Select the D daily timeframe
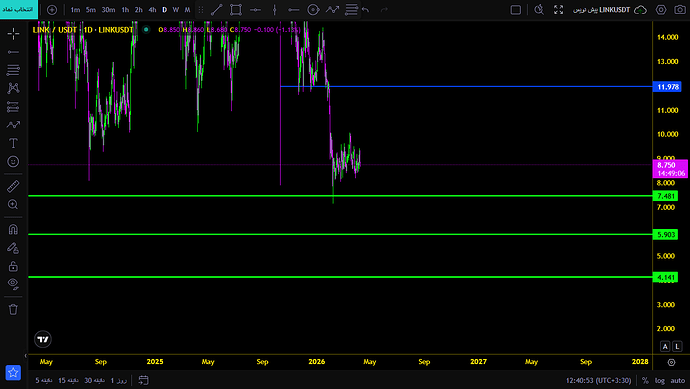690x389 pixels. pyautogui.click(x=165, y=10)
